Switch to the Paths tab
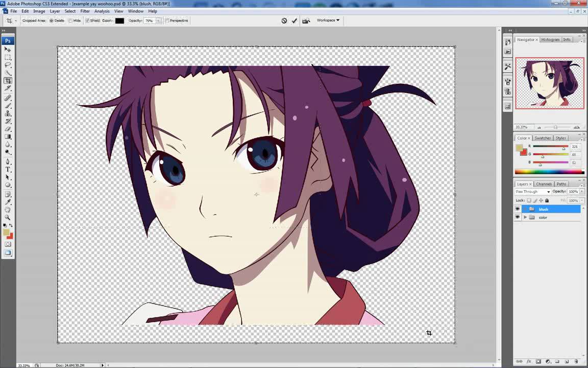Viewport: 588px width, 368px height. pyautogui.click(x=561, y=184)
